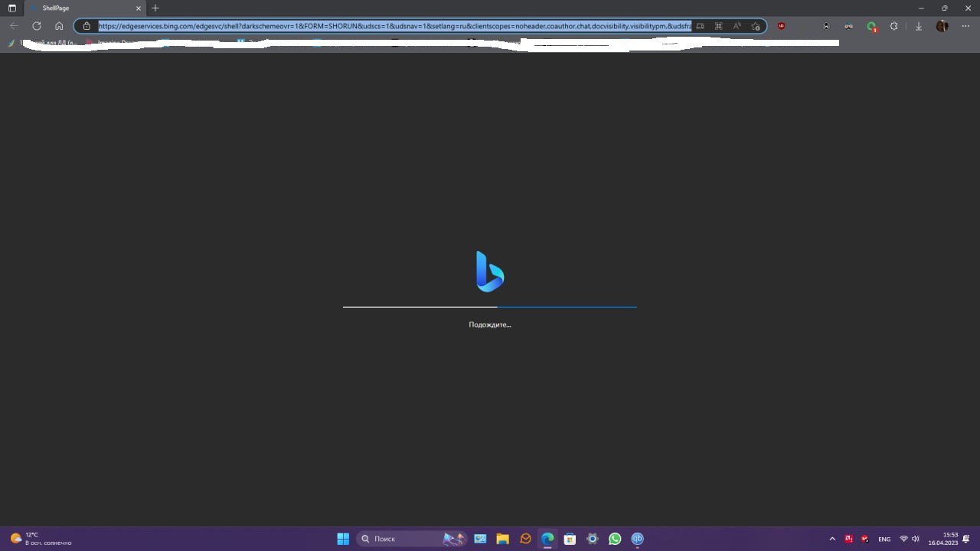
Task: Go to Home via the house icon
Action: (59, 26)
